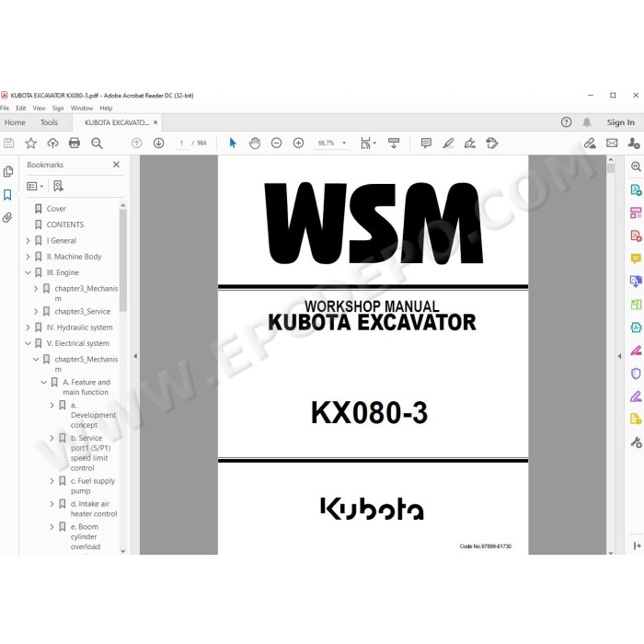Open the Help question mark icon
This screenshot has width=644, height=644.
pyautogui.click(x=566, y=122)
